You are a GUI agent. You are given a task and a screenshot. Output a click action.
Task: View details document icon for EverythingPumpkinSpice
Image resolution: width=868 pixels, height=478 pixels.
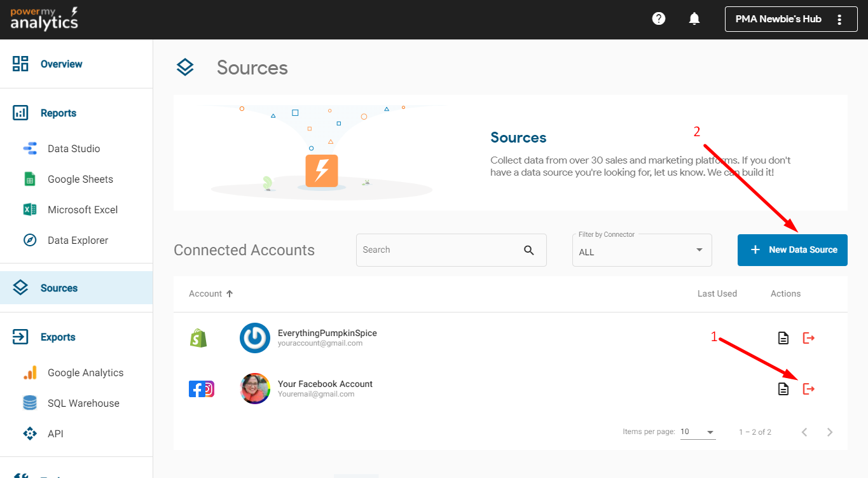(x=783, y=338)
